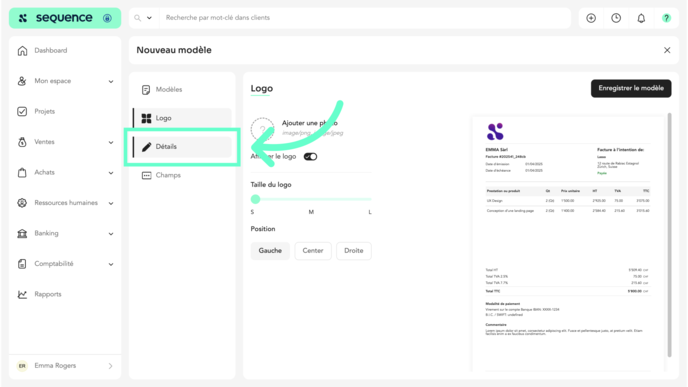The image size is (688, 387).
Task: Switch to the Détails tab
Action: (182, 147)
